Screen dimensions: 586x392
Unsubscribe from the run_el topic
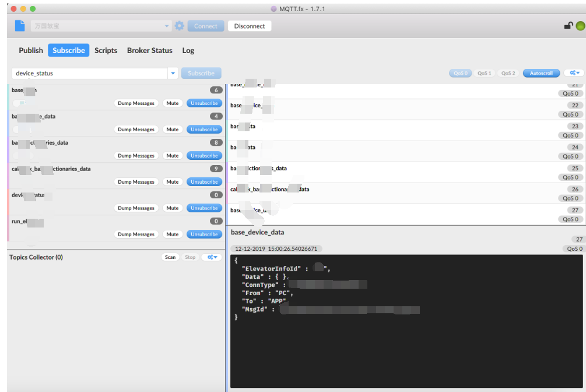204,234
